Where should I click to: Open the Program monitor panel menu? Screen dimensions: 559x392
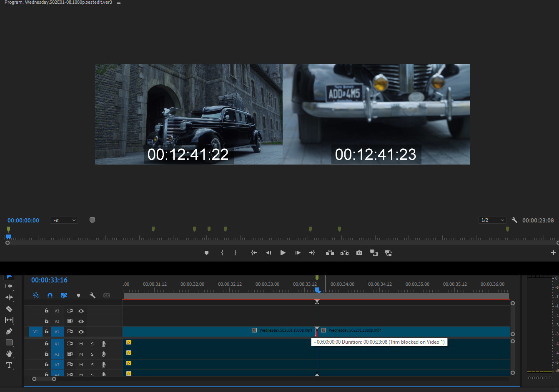[119, 2]
